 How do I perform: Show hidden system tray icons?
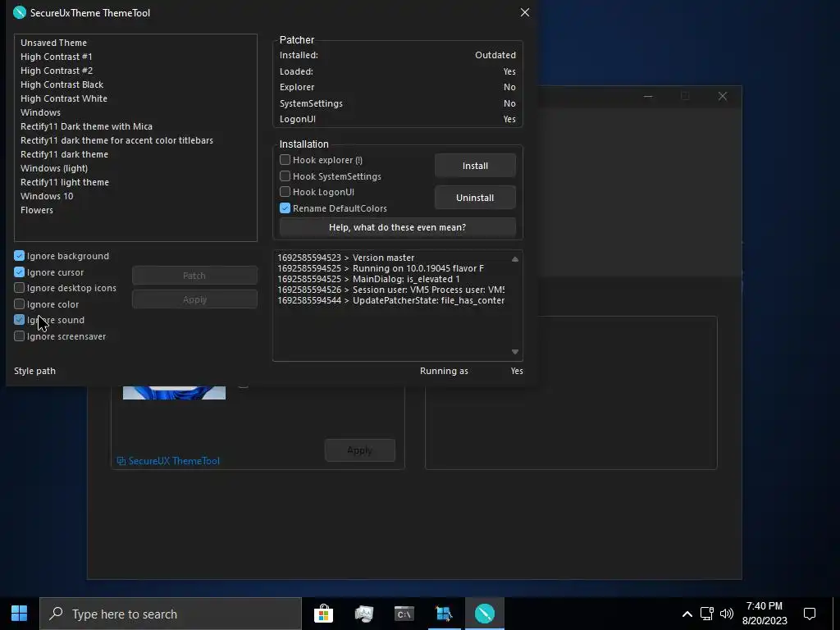click(687, 614)
